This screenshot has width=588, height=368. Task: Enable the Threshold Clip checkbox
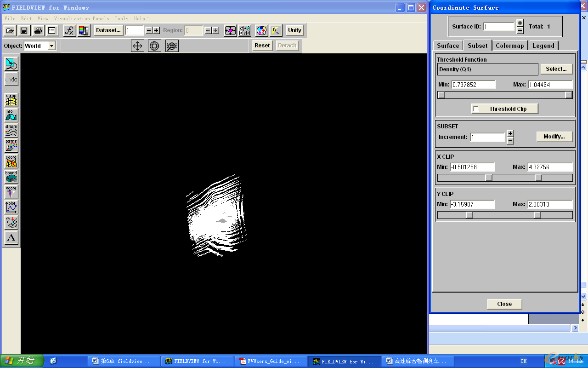(x=476, y=109)
